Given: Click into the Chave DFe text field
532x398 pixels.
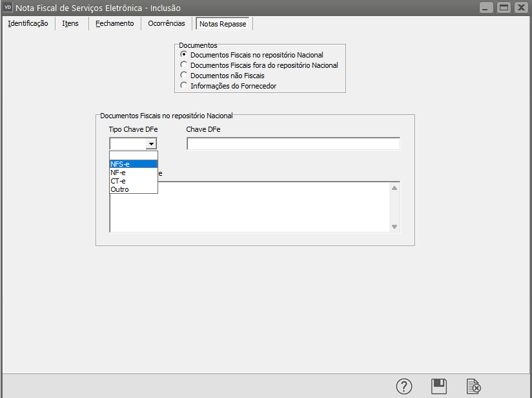Looking at the screenshot, I should tap(293, 143).
